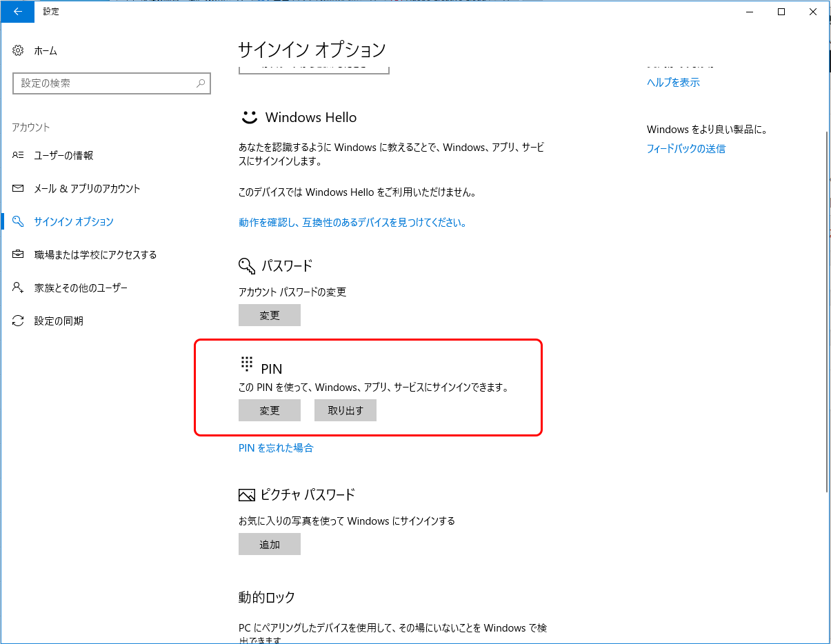Click the 取り出す button for PIN
The image size is (831, 644).
point(346,410)
